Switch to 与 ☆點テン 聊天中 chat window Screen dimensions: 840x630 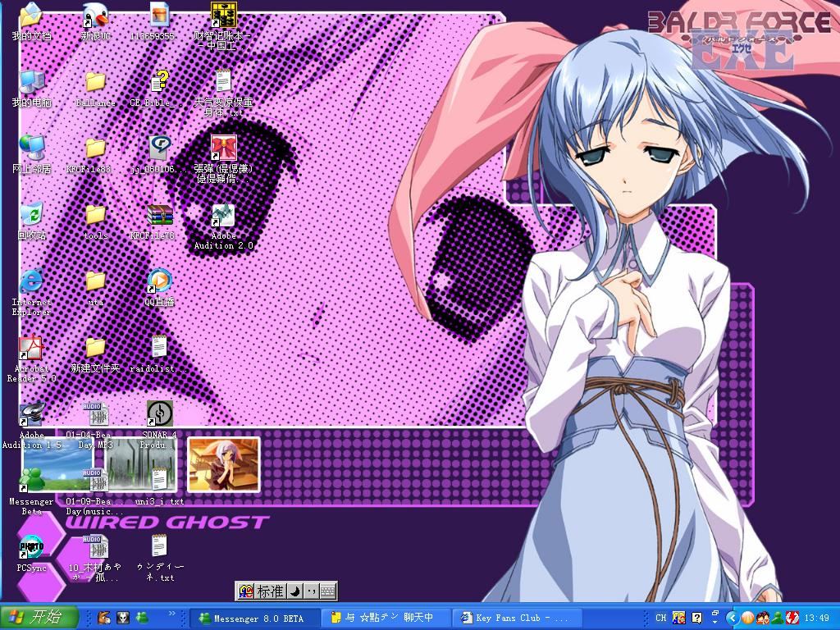(x=387, y=618)
